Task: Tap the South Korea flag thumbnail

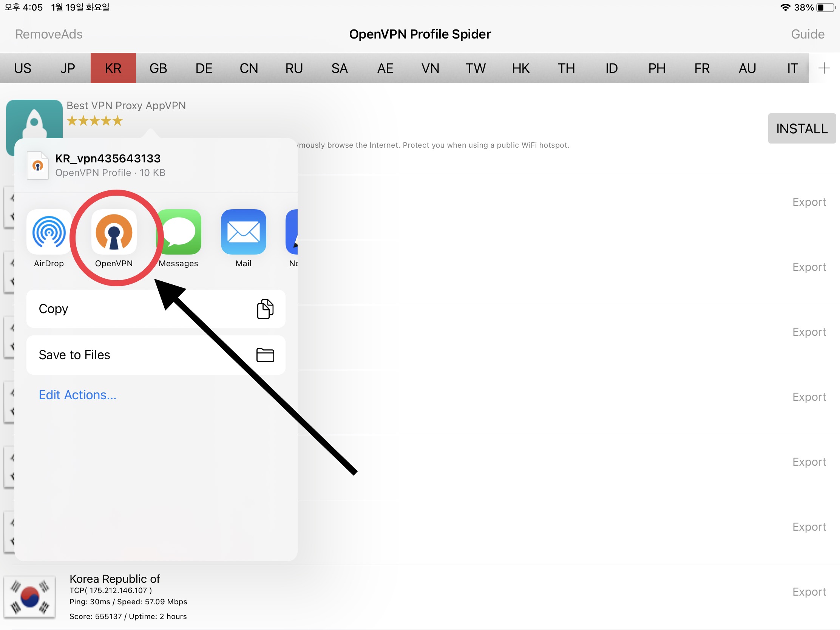Action: pos(29,597)
